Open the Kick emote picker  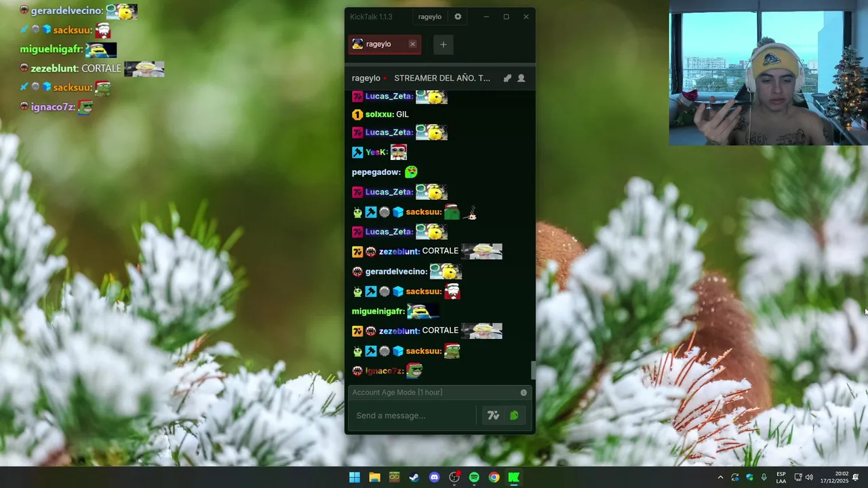514,415
